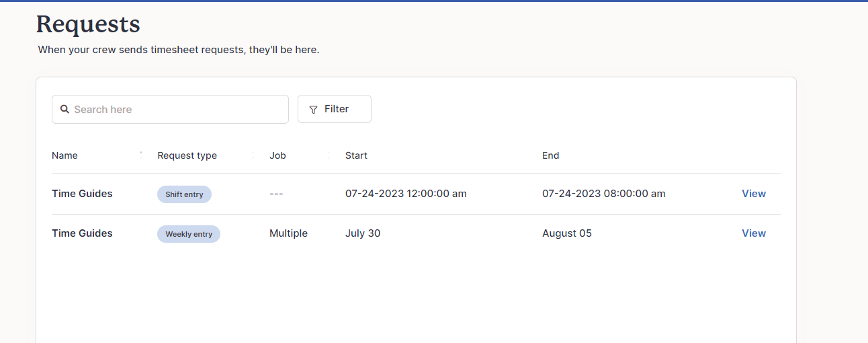Toggle the Job column sort arrow
Viewport: 868px width, 343px height.
(x=329, y=155)
